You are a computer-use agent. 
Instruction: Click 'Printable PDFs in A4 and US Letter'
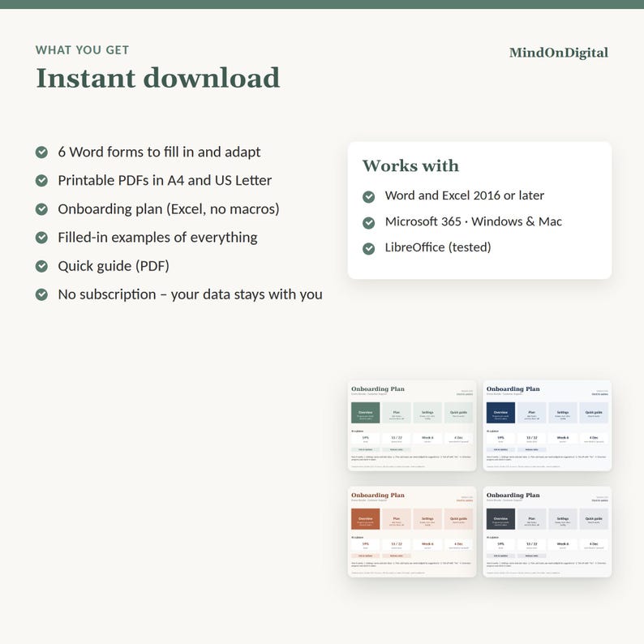pyautogui.click(x=165, y=180)
